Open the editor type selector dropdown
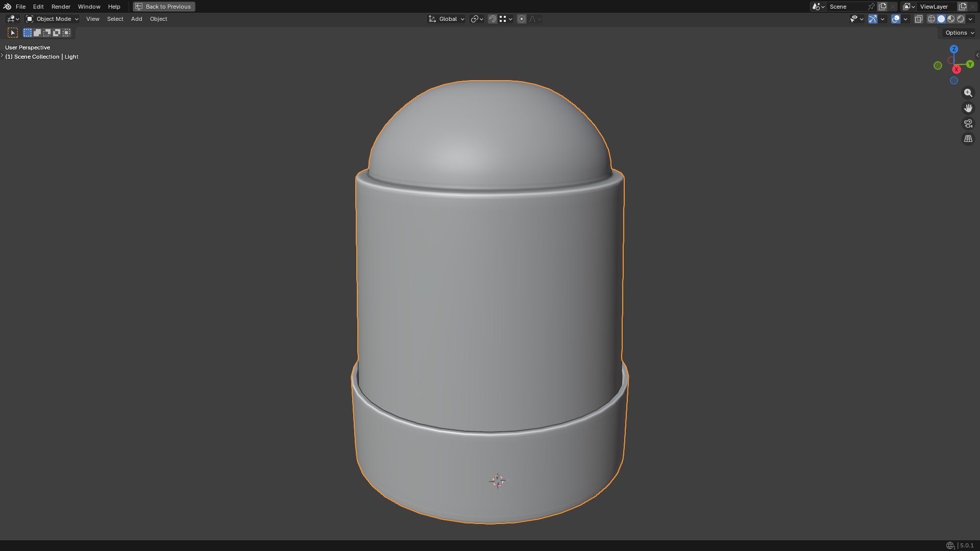The image size is (980, 551). [13, 19]
